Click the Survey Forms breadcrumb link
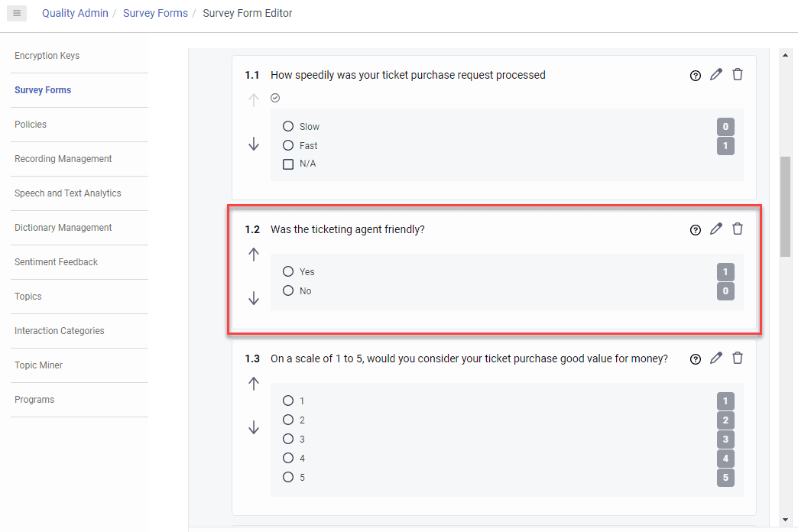The height and width of the screenshot is (532, 798). point(155,13)
